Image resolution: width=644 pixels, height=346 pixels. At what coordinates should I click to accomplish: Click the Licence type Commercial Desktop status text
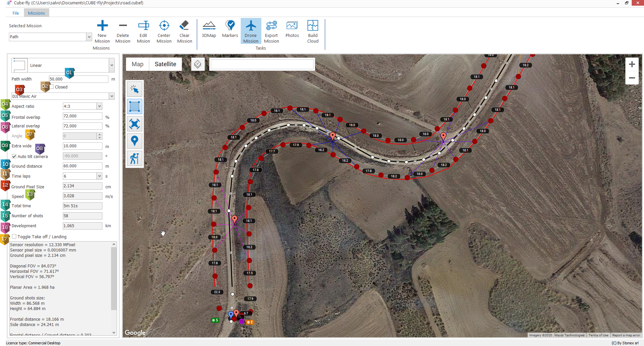(x=33, y=343)
